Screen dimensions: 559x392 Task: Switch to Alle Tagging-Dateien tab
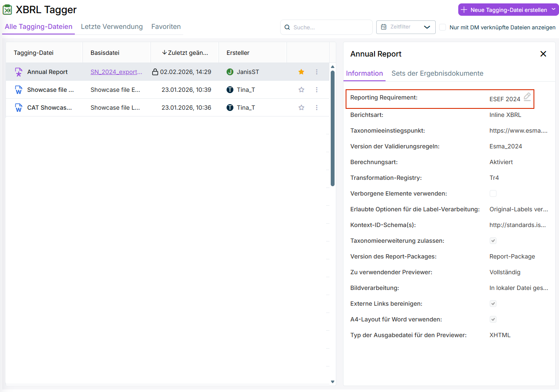coord(39,27)
